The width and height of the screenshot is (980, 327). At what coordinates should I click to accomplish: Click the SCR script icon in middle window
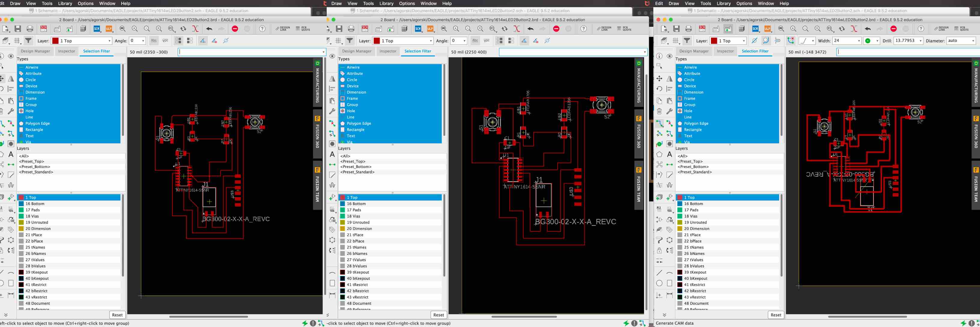418,29
